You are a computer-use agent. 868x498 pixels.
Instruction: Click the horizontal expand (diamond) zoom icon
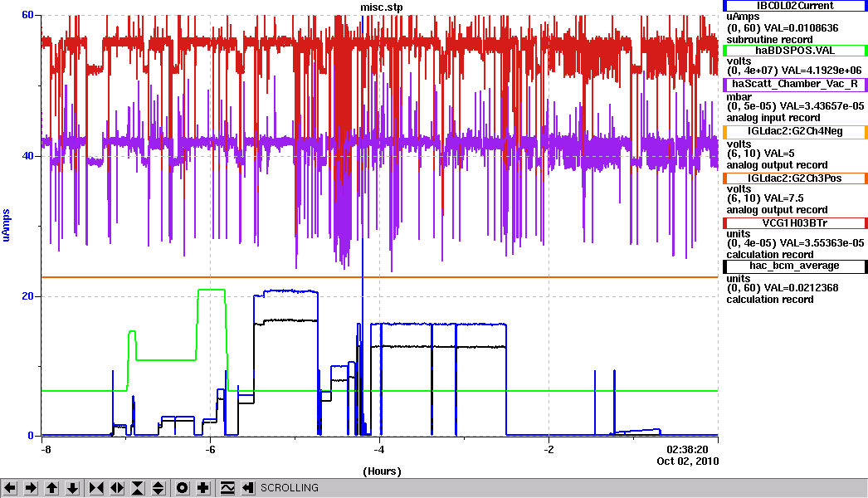(117, 488)
